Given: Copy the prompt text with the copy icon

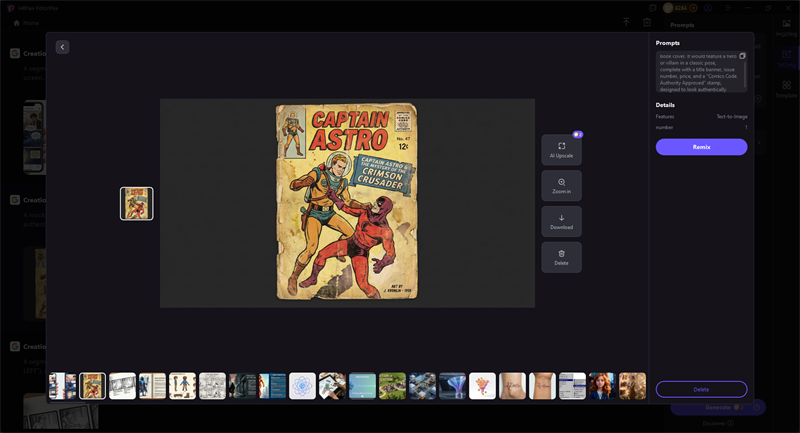Looking at the screenshot, I should pos(742,56).
